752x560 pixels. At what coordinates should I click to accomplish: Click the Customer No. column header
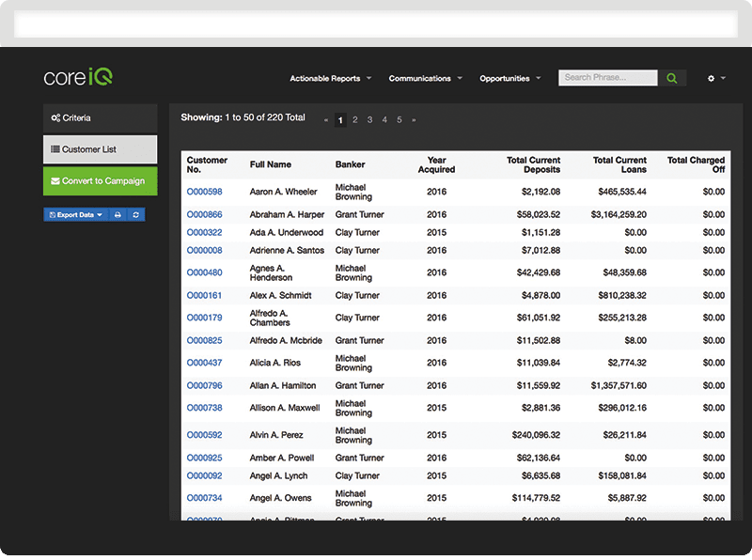(207, 164)
